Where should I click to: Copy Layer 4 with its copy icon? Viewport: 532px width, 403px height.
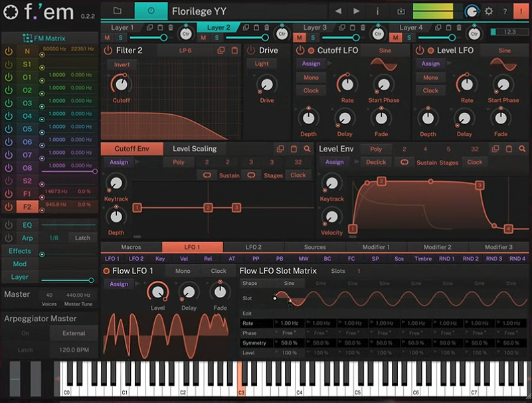pos(438,27)
